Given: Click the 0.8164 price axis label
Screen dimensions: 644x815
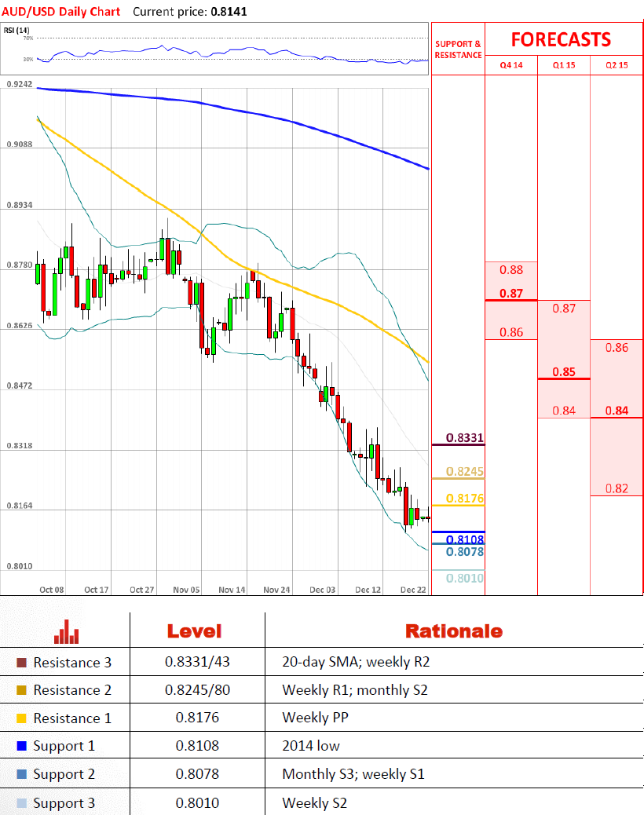Looking at the screenshot, I should pos(19,505).
